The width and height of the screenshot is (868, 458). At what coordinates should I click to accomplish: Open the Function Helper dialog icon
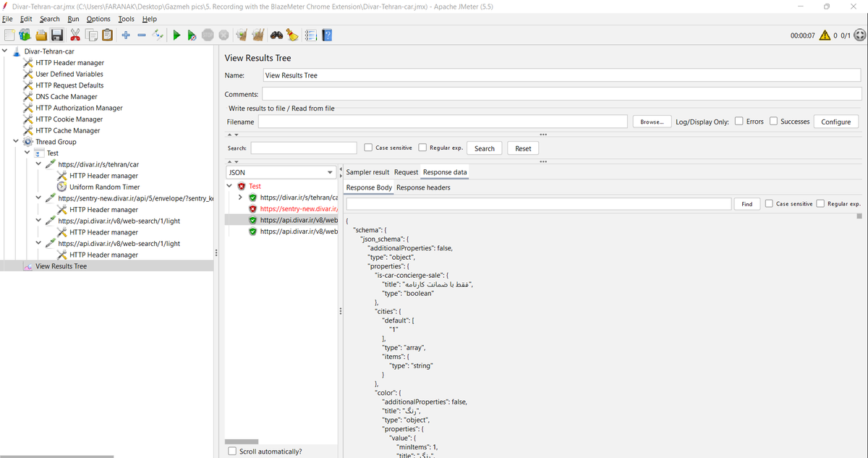coord(310,35)
